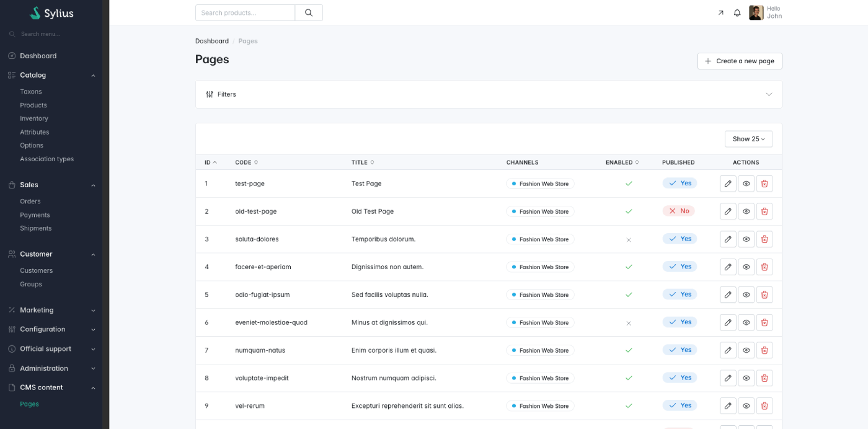Click the Search products input field
Image resolution: width=868 pixels, height=429 pixels.
[x=246, y=12]
